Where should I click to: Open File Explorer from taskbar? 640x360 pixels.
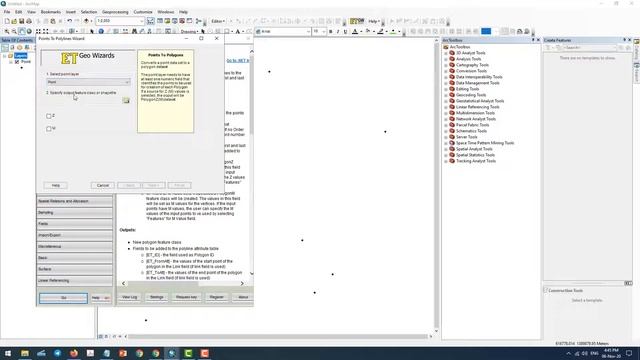(x=24, y=353)
